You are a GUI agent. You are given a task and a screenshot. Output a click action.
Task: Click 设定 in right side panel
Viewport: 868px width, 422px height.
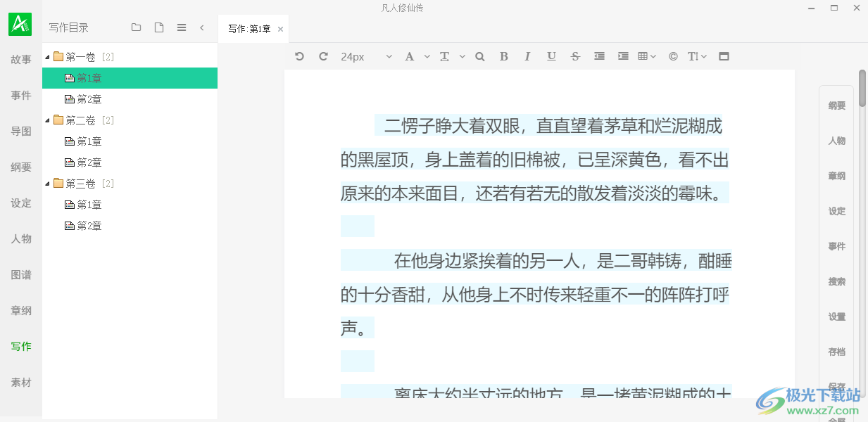836,211
